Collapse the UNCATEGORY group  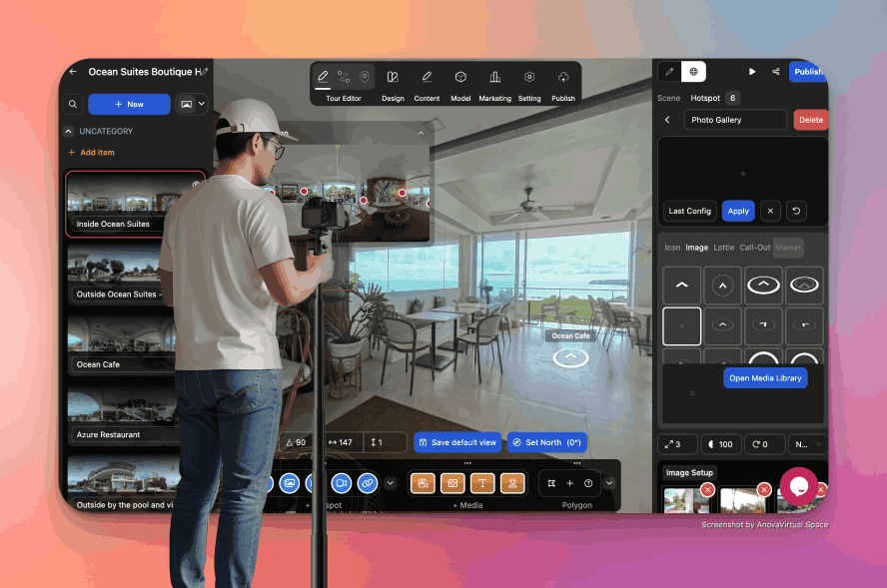tap(69, 131)
